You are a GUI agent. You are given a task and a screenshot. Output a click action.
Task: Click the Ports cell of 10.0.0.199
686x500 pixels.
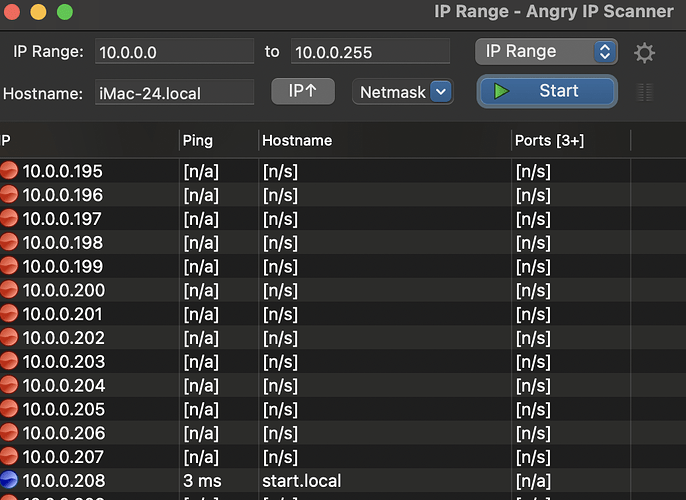(x=571, y=266)
